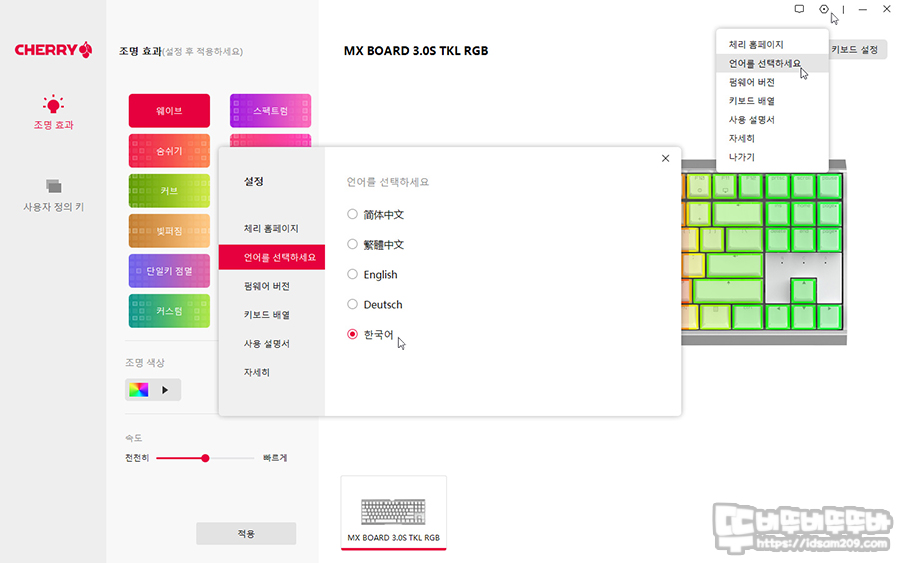Adjust the 속도 speed slider handle
This screenshot has height=563, width=900.
click(x=205, y=458)
